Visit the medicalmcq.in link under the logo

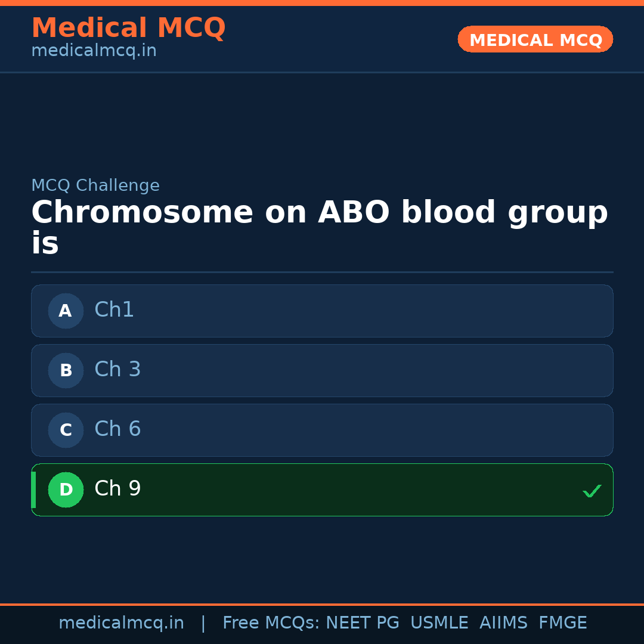coord(94,50)
